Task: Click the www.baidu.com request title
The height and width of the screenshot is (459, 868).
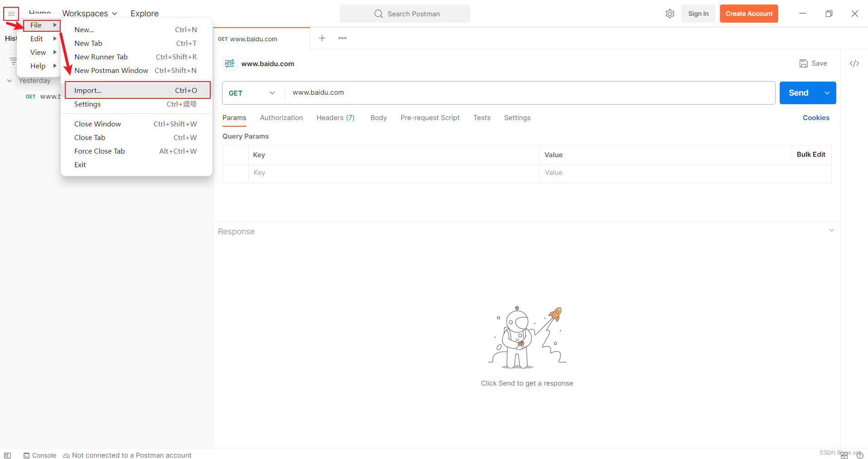Action: click(x=268, y=64)
